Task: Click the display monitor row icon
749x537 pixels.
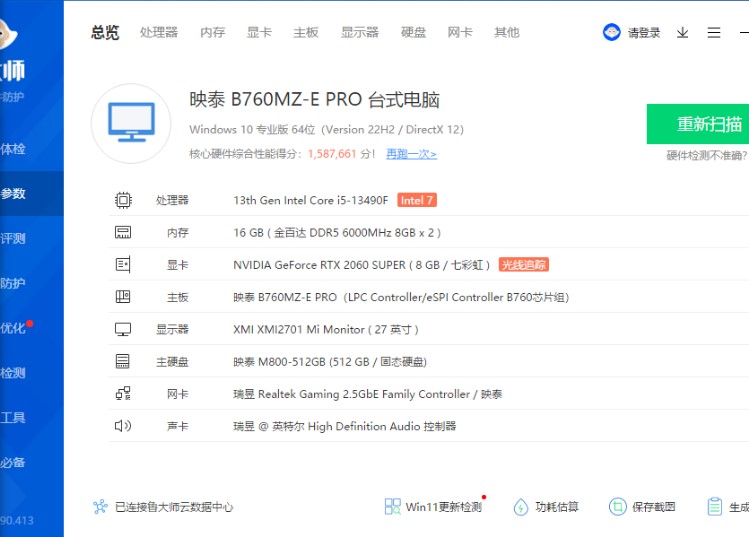Action: click(123, 329)
